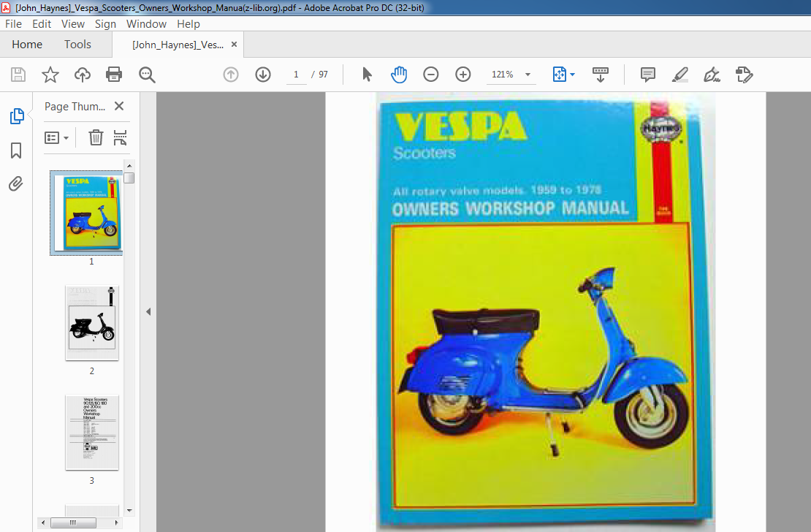Open the sign document pen tool
Screen dimensions: 811x532
click(712, 75)
